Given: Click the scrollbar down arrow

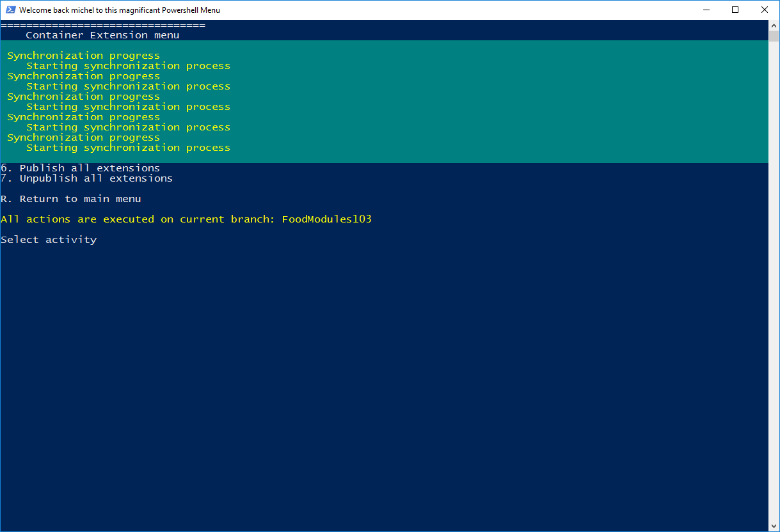Looking at the screenshot, I should click(x=775, y=527).
